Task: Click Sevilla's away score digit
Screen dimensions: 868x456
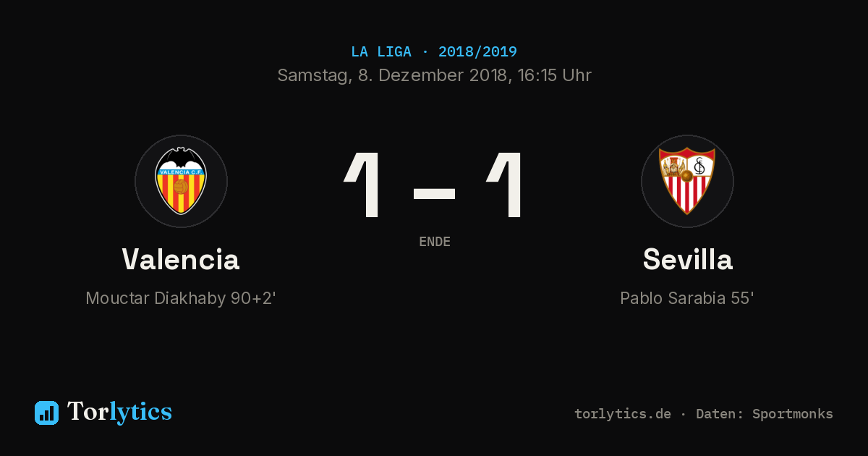Action: [505, 185]
